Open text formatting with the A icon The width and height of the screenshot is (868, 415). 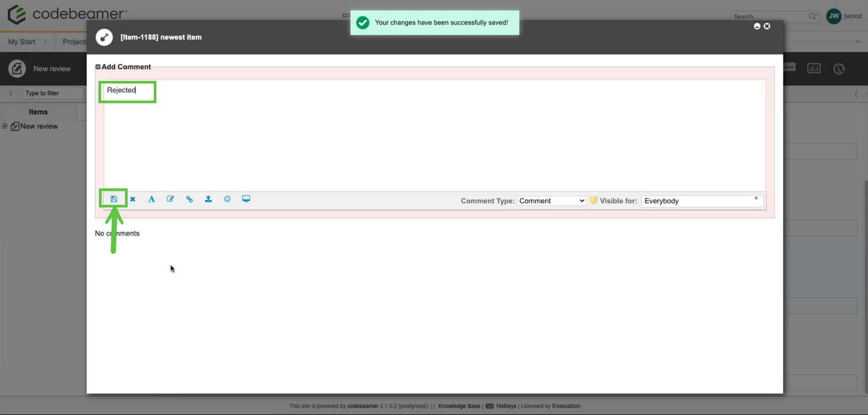(x=152, y=199)
